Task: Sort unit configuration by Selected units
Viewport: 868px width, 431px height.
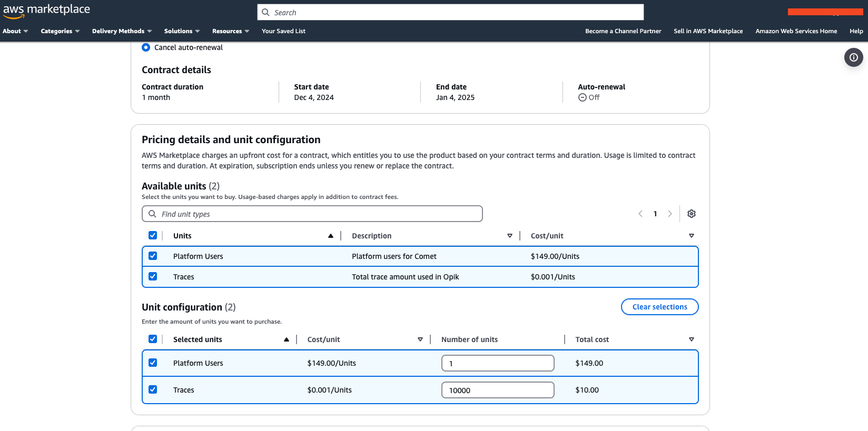Action: 287,339
